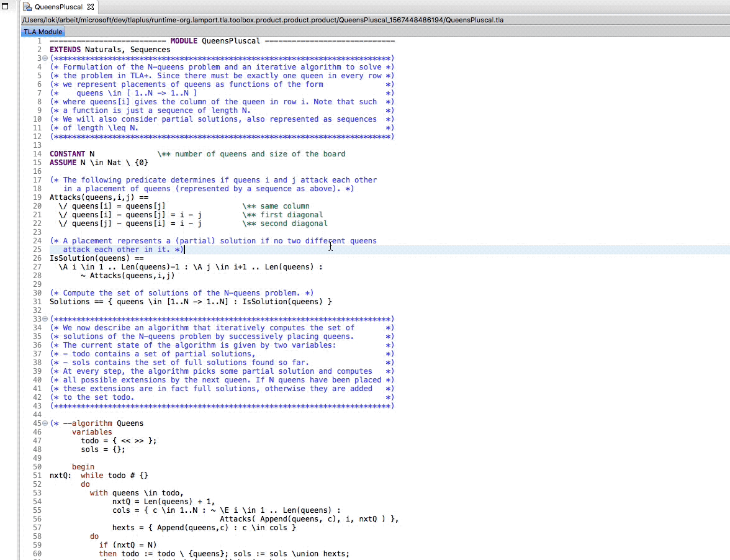730x560 pixels.
Task: Click the 'EXTENDS Naturals, Sequences' line
Action: tap(110, 50)
